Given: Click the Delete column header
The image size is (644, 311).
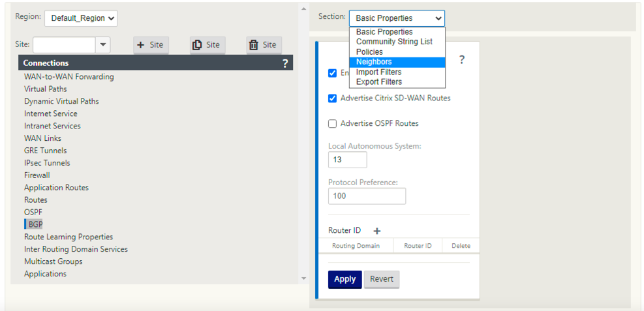Looking at the screenshot, I should click(461, 246).
